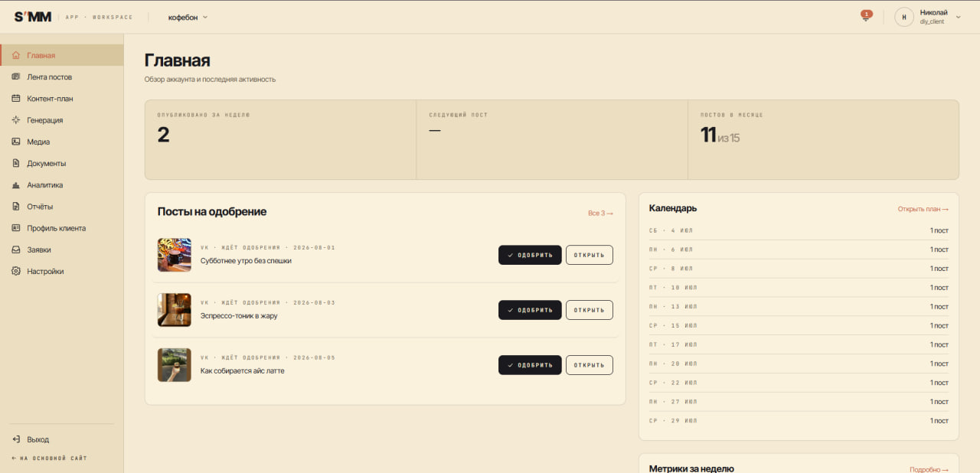Viewport: 980px width, 473px height.
Task: Open post Эспрессо-тоник в жару
Action: coord(590,310)
